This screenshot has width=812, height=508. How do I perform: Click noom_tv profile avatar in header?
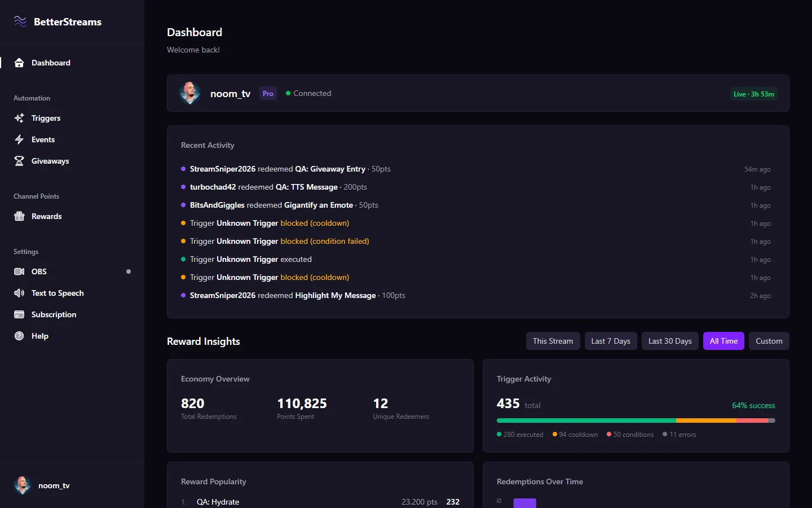(x=190, y=93)
